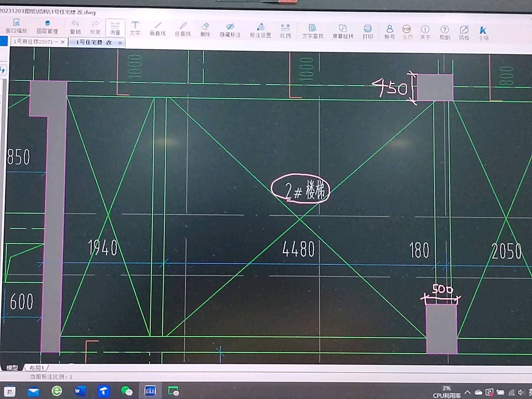Select the 删除 eraser tool
Screen dimensions: 532x399
click(205, 30)
